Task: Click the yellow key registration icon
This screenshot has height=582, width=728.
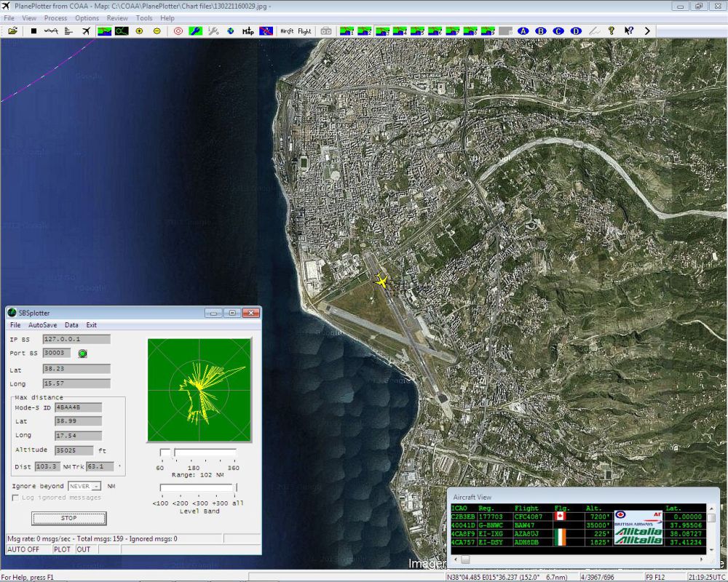Action: (x=612, y=31)
